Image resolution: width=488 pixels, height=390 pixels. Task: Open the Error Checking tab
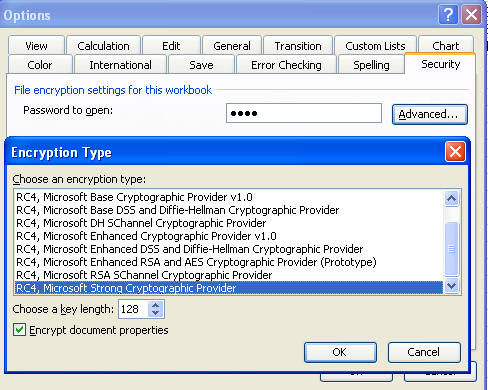coord(286,65)
